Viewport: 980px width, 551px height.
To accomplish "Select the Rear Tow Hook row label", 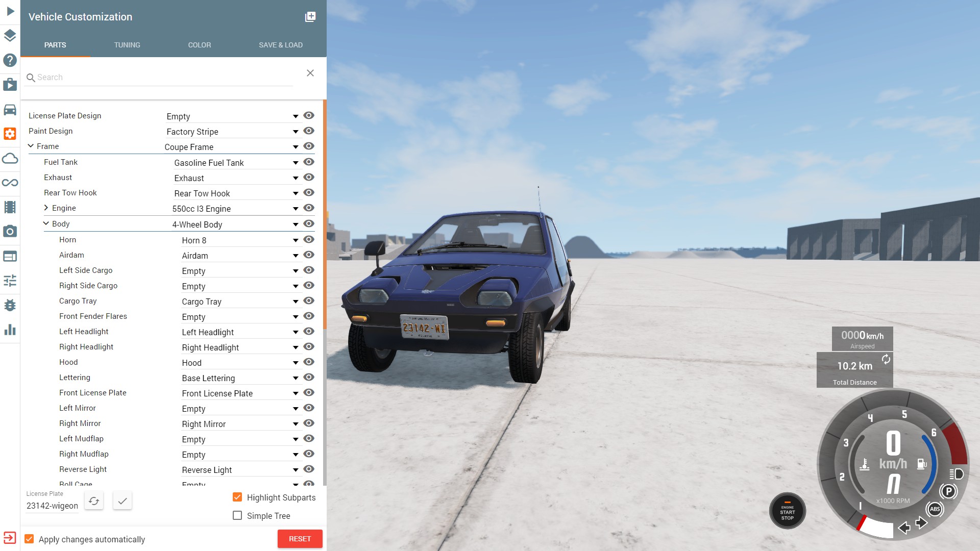I will pos(70,193).
